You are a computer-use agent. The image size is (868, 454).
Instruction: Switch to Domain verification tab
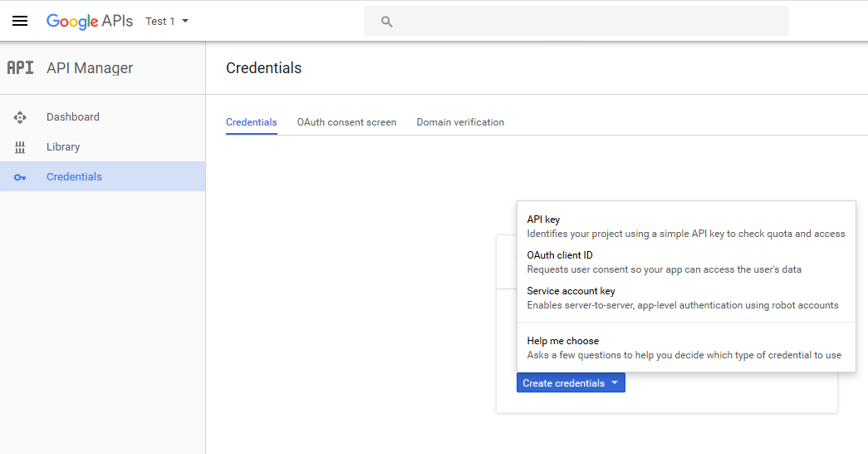point(460,122)
